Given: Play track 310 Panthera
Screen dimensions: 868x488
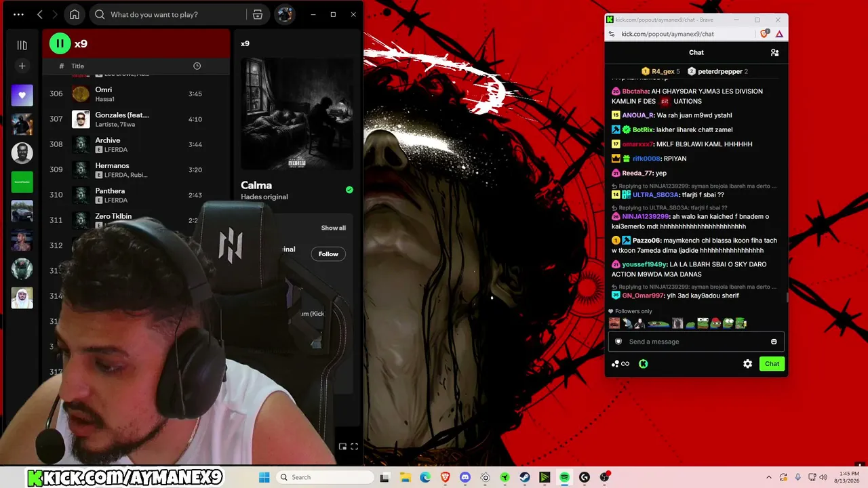Looking at the screenshot, I should click(x=136, y=195).
